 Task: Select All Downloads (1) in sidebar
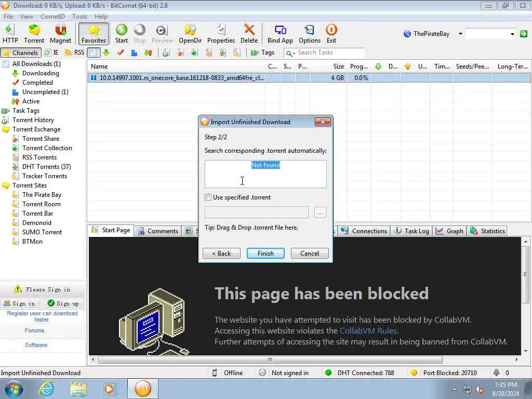click(36, 64)
